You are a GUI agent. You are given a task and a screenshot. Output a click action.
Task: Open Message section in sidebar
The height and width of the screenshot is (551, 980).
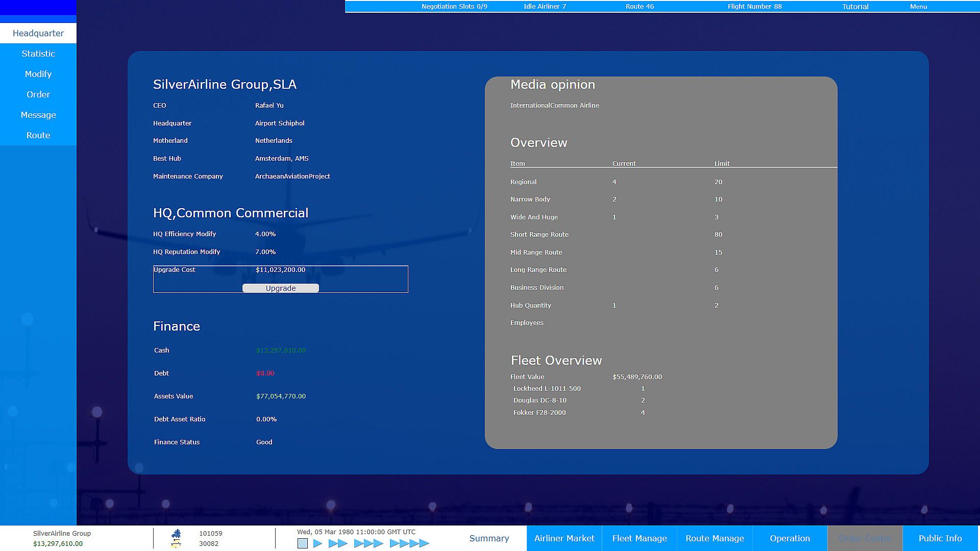coord(38,115)
